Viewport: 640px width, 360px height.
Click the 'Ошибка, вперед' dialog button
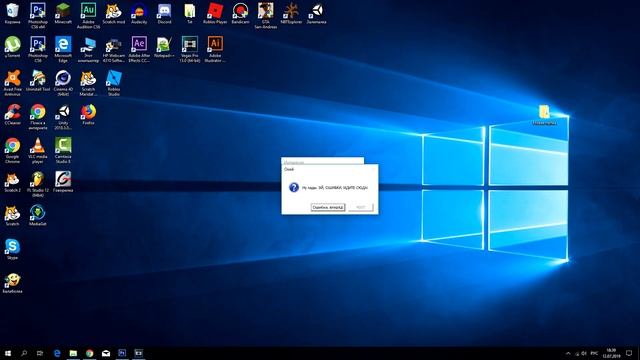coord(328,207)
